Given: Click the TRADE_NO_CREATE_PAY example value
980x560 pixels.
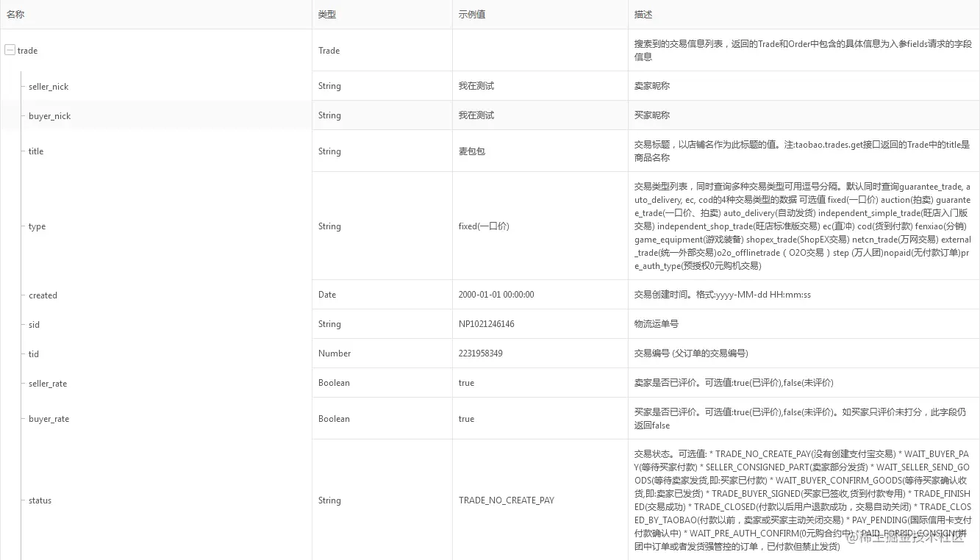Looking at the screenshot, I should 507,500.
